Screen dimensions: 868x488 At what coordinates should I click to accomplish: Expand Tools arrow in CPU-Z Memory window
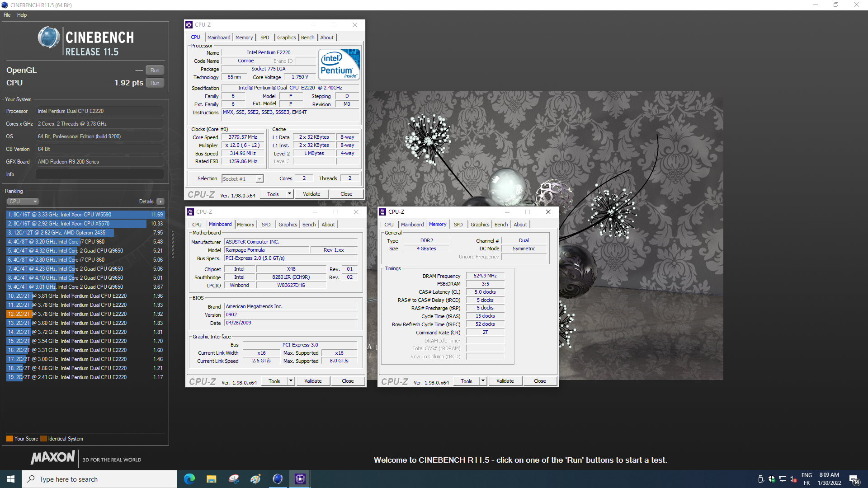(483, 381)
